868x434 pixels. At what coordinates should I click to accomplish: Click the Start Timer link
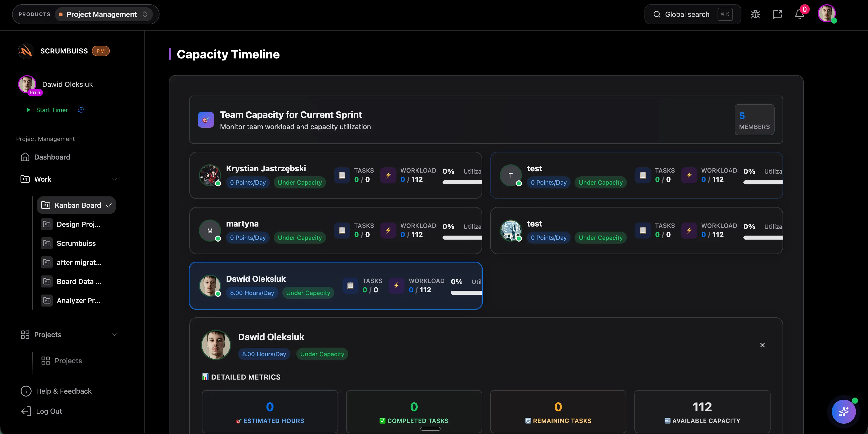(x=51, y=110)
